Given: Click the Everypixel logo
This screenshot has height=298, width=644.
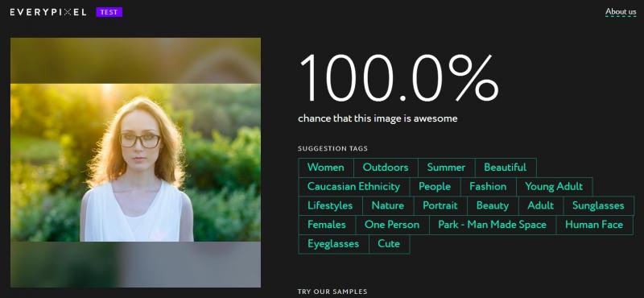Looking at the screenshot, I should tap(48, 12).
